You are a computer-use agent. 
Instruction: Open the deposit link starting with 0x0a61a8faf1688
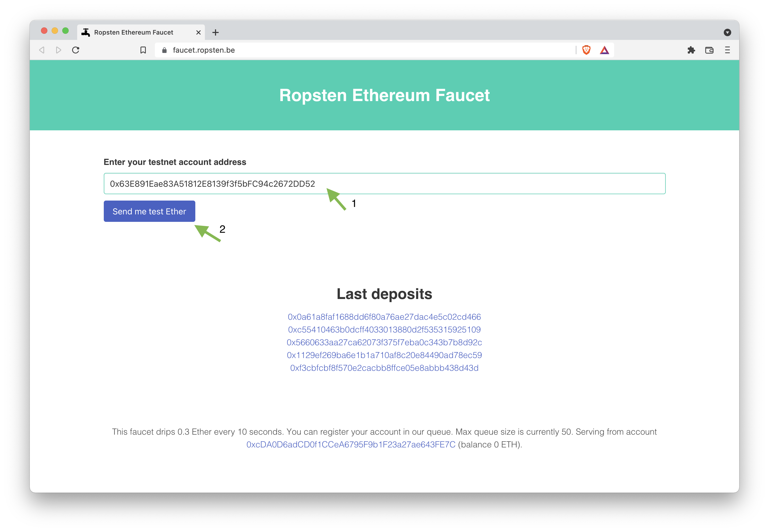click(384, 317)
